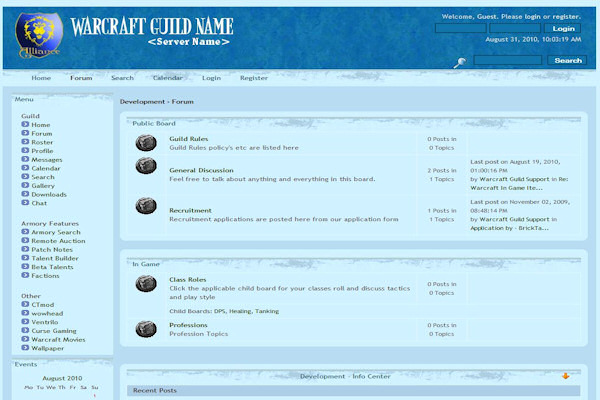The width and height of the screenshot is (600, 400).
Task: Click arrow icon beside Gallery
Action: [x=25, y=185]
